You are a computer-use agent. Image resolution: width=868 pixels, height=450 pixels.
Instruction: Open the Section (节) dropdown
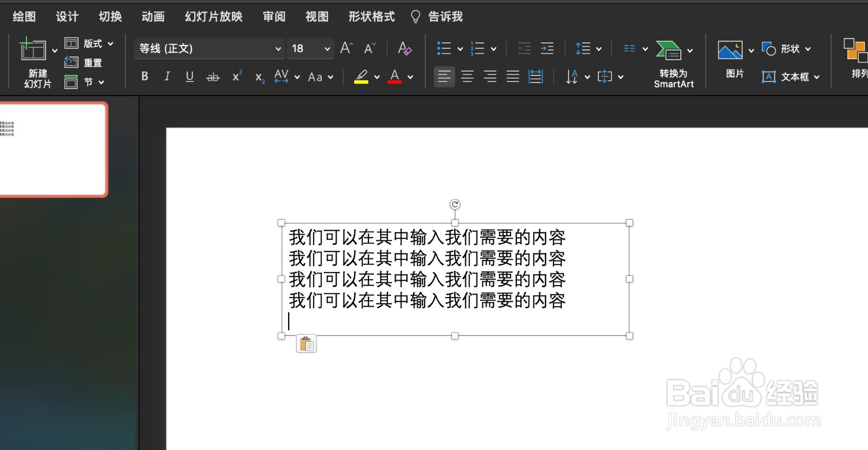point(84,82)
